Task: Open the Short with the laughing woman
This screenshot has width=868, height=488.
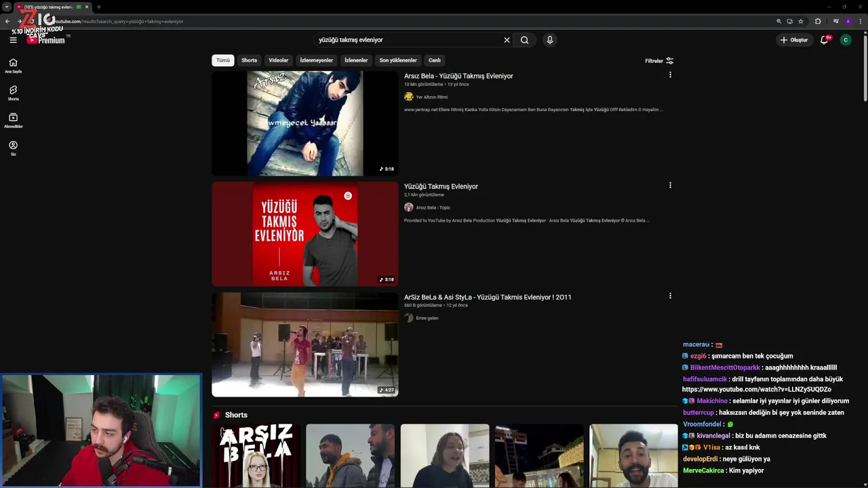Action: (445, 455)
